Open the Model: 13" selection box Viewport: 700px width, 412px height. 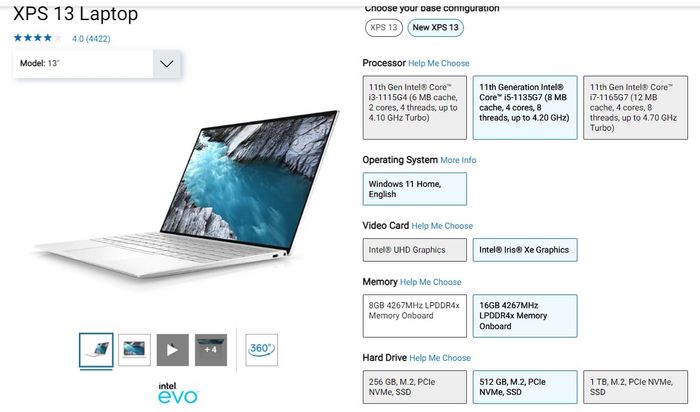tap(97, 64)
